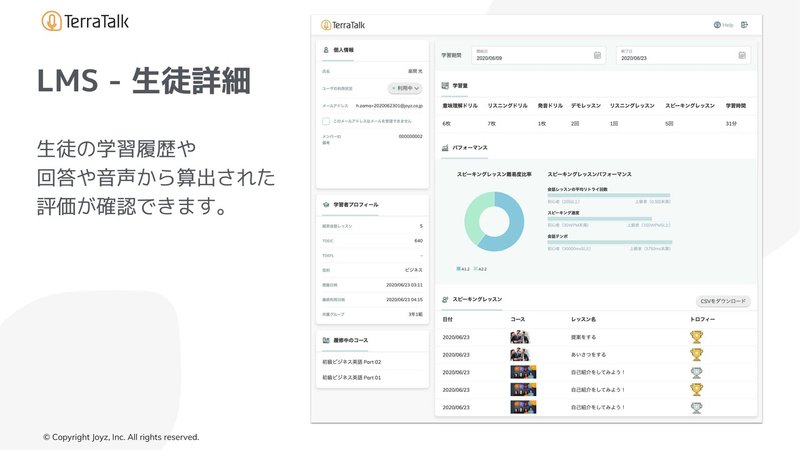Click the email address value in 個人情報
The image size is (800, 450).
tap(389, 106)
